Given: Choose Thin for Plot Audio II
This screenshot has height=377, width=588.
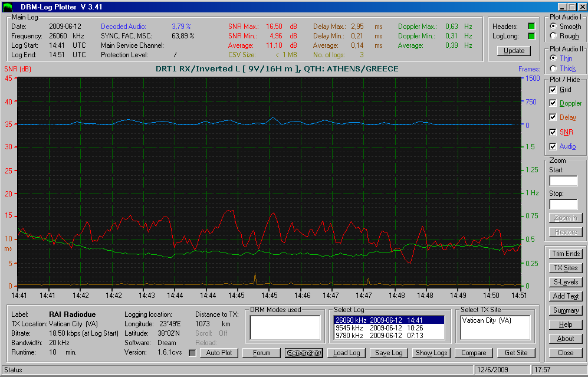Looking at the screenshot, I should pos(553,58).
